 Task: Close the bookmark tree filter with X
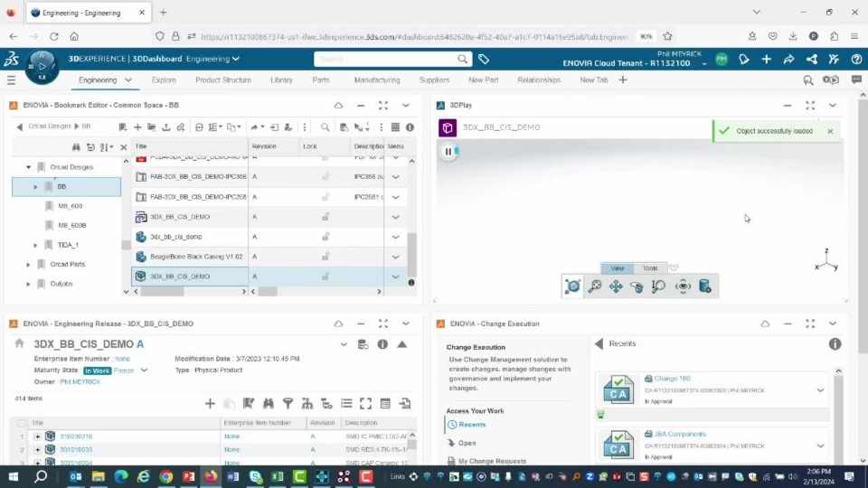tap(124, 147)
